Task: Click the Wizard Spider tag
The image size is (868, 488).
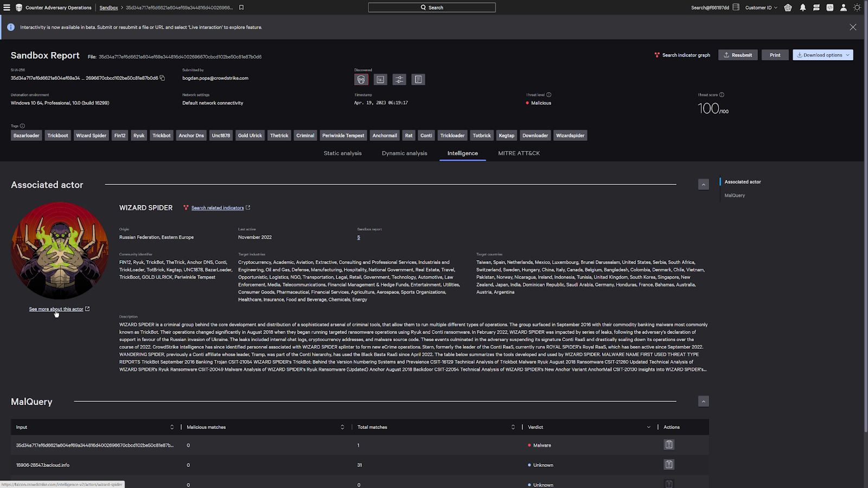Action: coord(91,136)
